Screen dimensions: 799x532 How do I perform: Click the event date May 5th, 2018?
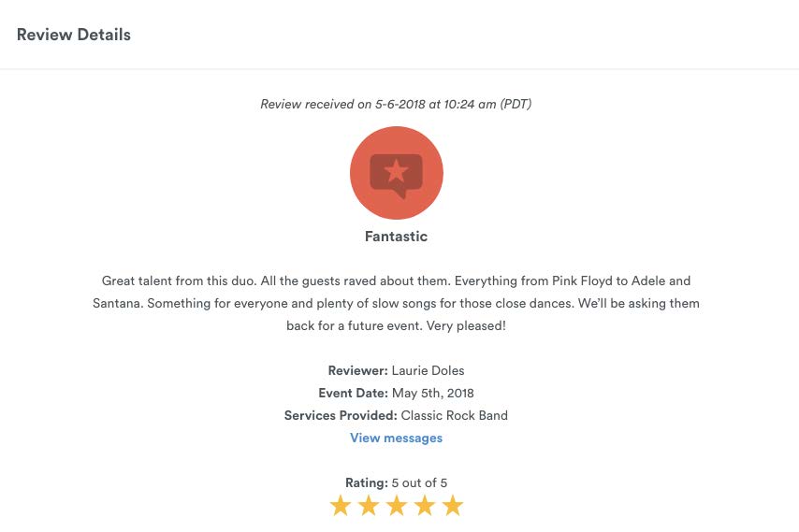pyautogui.click(x=433, y=393)
